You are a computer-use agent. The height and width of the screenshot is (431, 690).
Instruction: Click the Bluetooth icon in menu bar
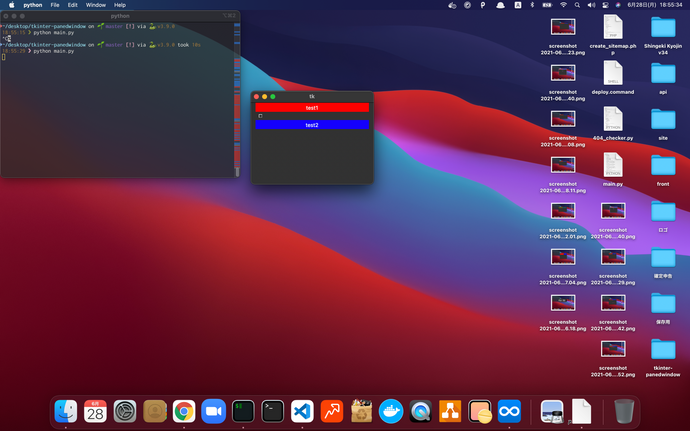[x=532, y=5]
